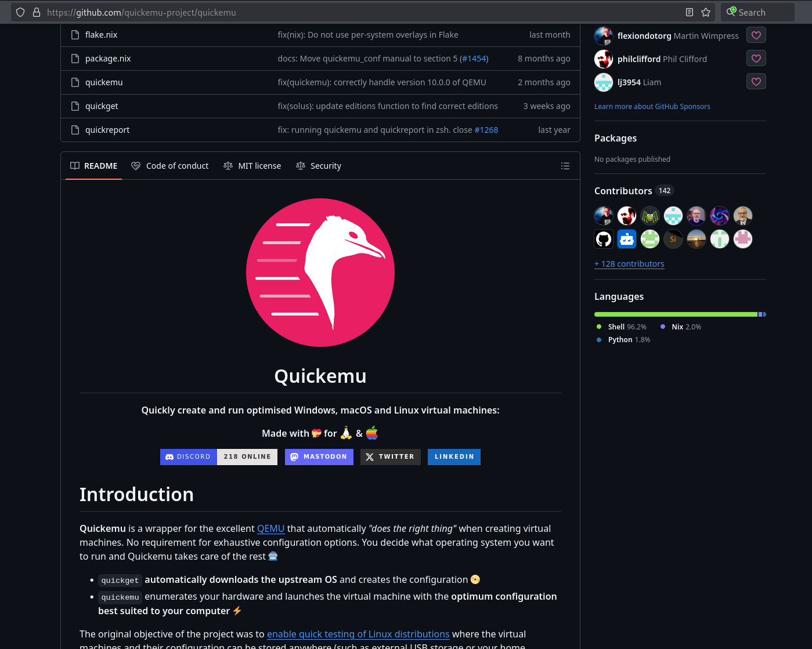Open the README outline list icon
Image resolution: width=812 pixels, height=649 pixels.
tap(565, 166)
